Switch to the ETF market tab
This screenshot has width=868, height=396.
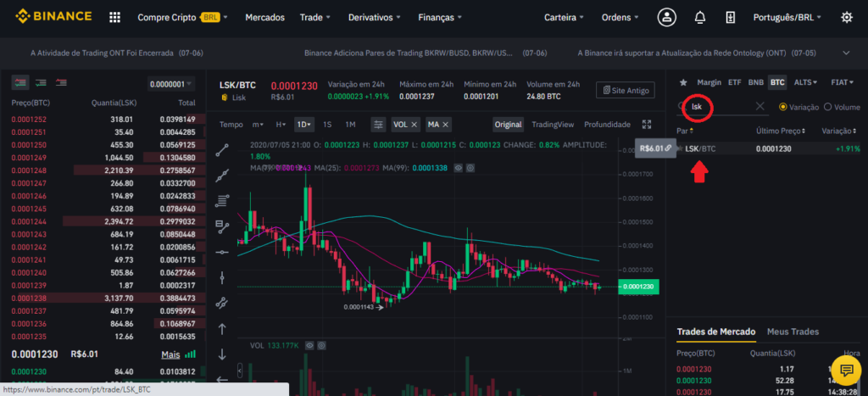tap(735, 82)
